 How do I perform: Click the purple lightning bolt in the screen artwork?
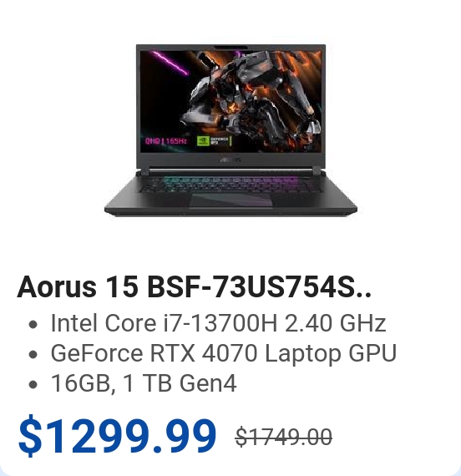[x=170, y=63]
